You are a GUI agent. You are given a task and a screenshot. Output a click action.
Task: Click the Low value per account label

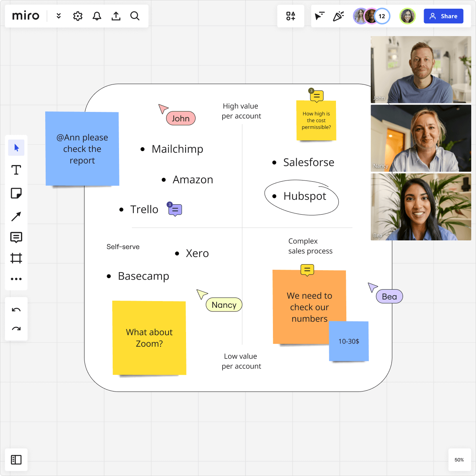[x=241, y=361]
